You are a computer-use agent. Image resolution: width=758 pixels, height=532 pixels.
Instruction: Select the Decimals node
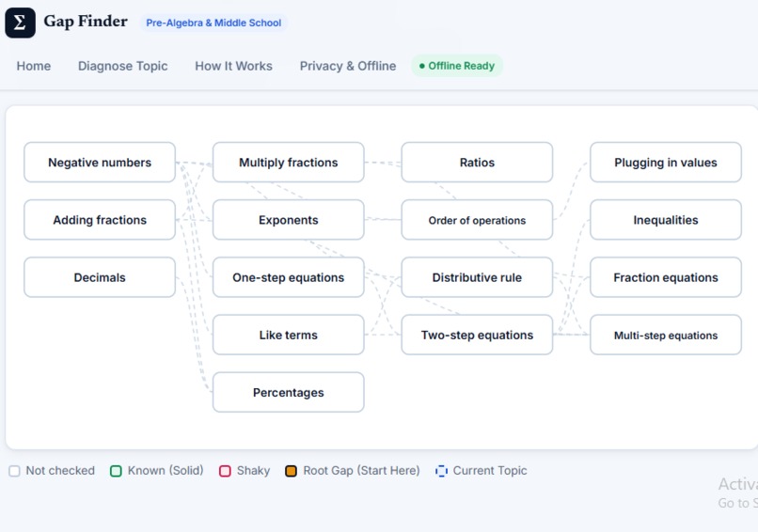(100, 277)
